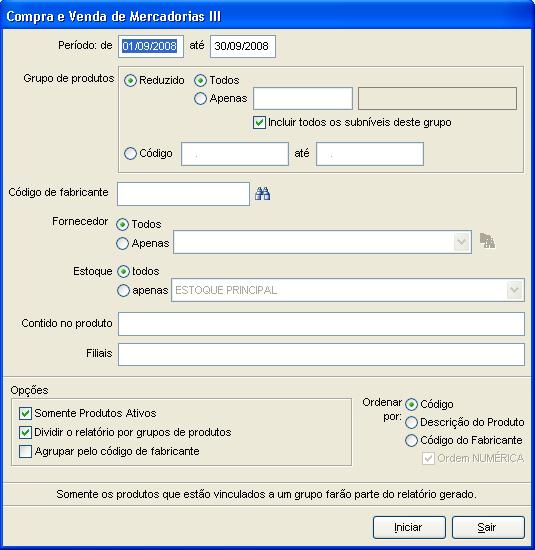Choose Apenas for Fornecedor
Image resolution: width=535 pixels, height=550 pixels.
(122, 243)
